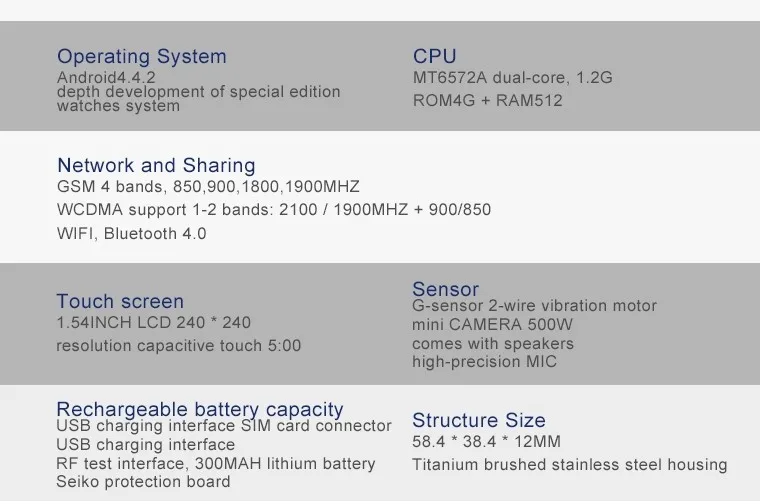Click the Operating System heading
This screenshot has height=504, width=760.
click(142, 57)
